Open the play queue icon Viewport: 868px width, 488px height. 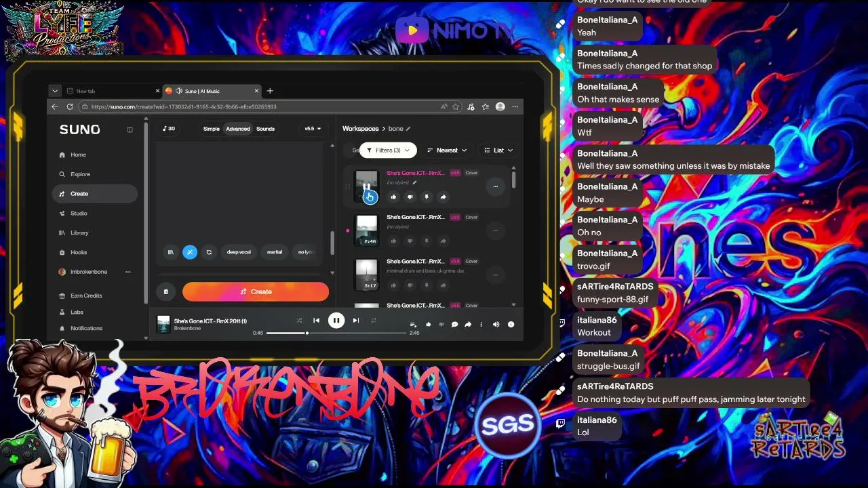click(x=413, y=325)
